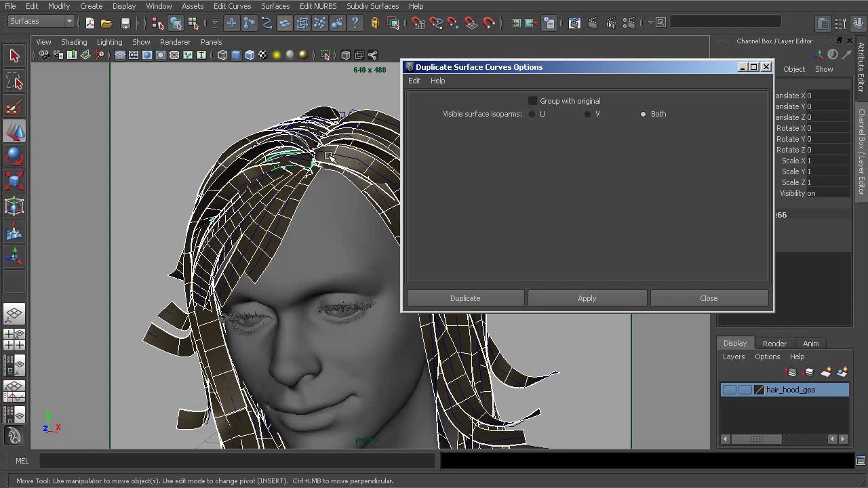
Task: Open the Surfaces menu set dropdown
Action: (x=41, y=22)
